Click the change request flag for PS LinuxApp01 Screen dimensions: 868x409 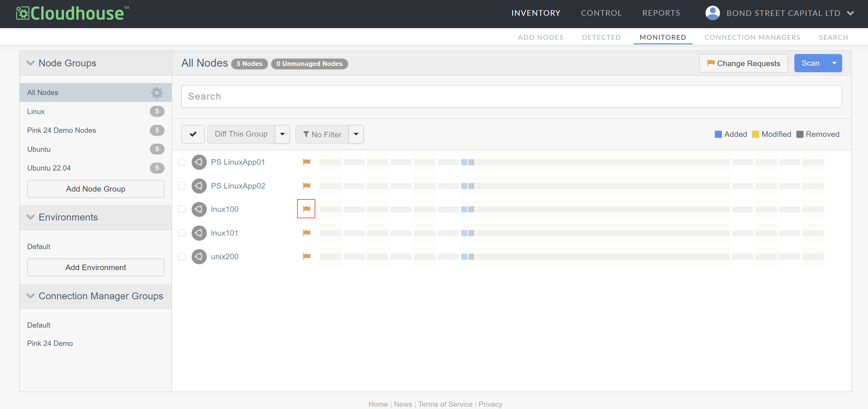pyautogui.click(x=306, y=162)
